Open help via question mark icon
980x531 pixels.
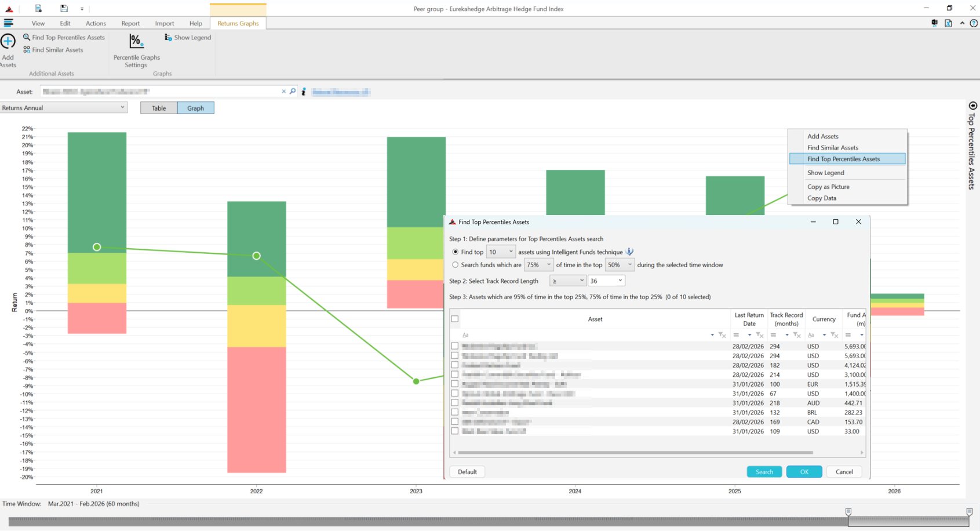[x=974, y=23]
